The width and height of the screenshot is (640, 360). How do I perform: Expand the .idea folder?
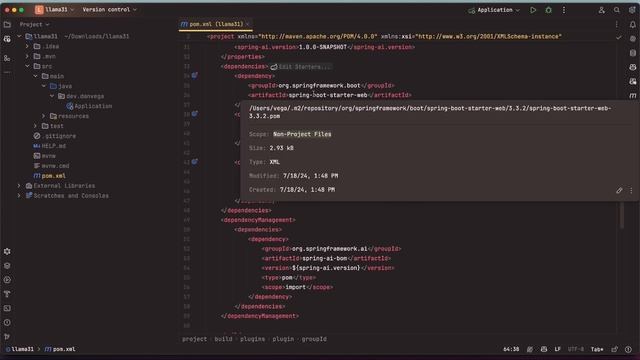27,47
